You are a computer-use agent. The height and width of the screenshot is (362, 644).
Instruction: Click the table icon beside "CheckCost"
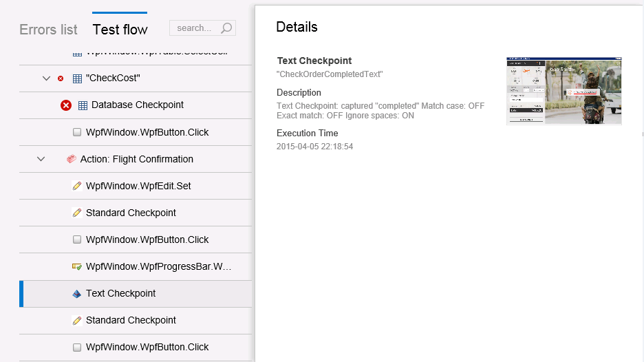[77, 78]
